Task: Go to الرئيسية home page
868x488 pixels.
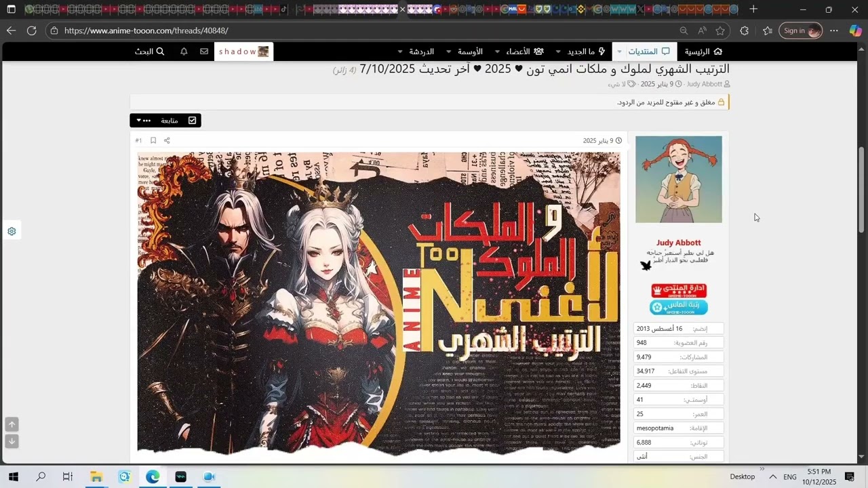Action: [703, 52]
